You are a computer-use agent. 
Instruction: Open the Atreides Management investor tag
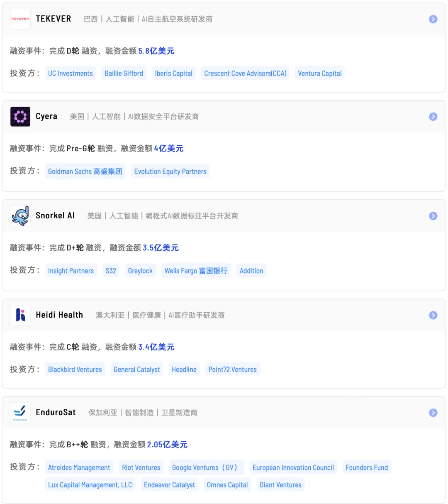point(79,467)
